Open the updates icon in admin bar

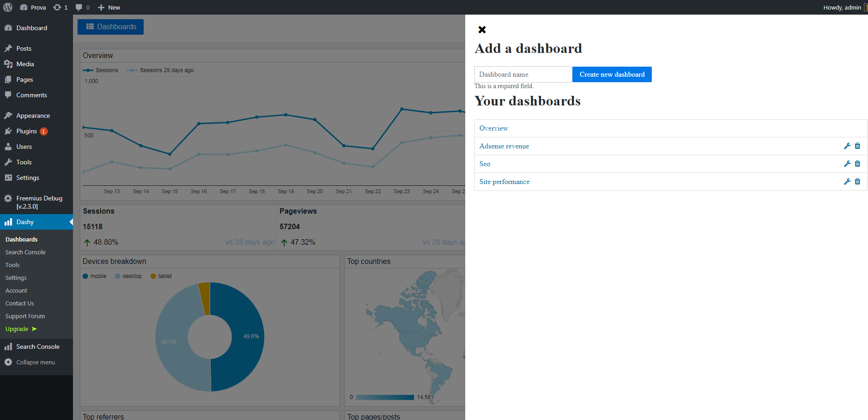pyautogui.click(x=57, y=7)
